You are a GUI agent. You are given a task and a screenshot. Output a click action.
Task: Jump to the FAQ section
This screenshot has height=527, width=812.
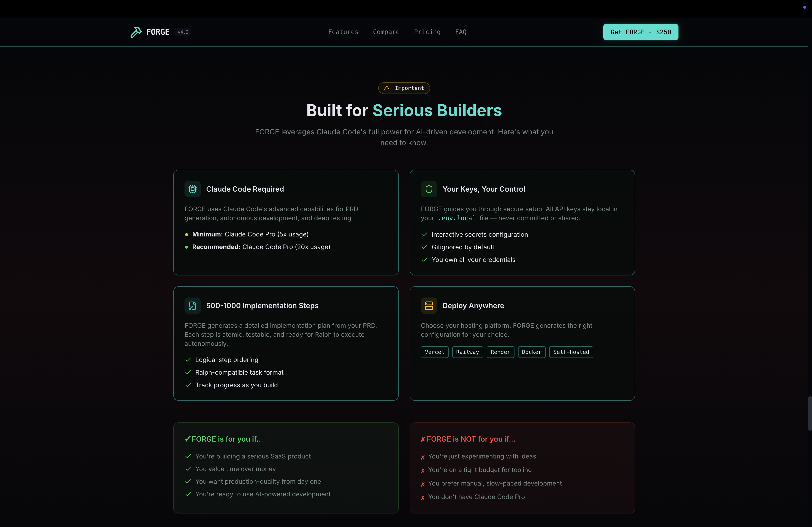[460, 32]
